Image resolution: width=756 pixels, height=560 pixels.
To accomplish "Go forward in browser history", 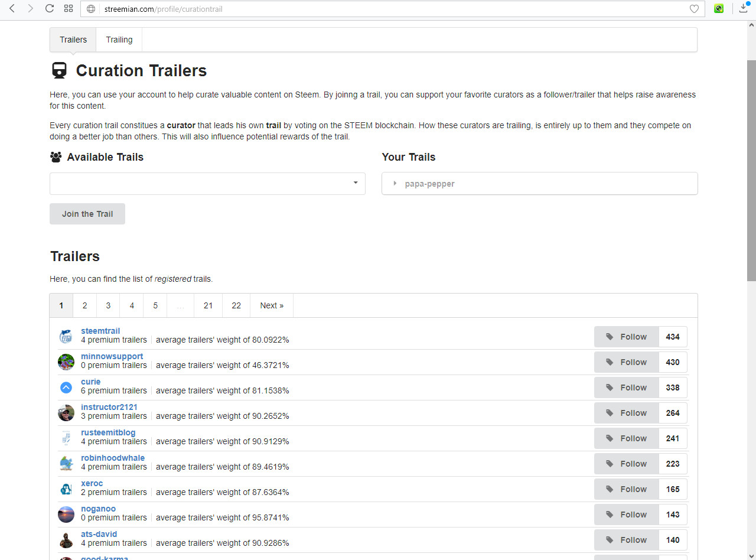I will [x=31, y=9].
